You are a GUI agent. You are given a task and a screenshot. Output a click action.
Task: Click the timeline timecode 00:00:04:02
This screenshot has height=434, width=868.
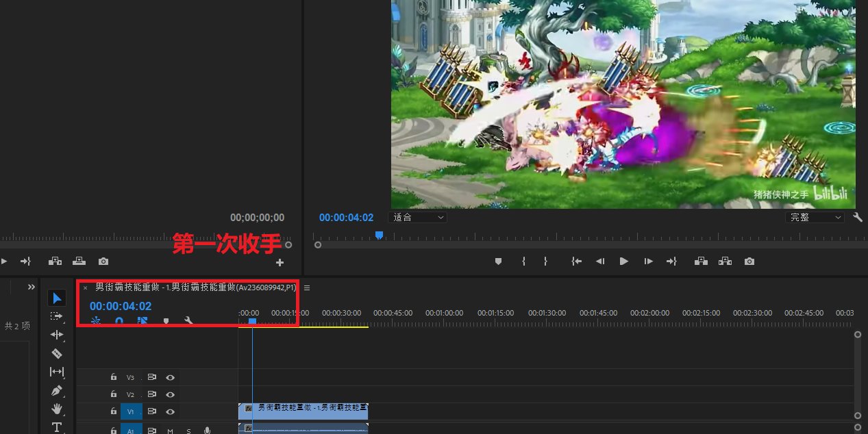[x=121, y=306]
